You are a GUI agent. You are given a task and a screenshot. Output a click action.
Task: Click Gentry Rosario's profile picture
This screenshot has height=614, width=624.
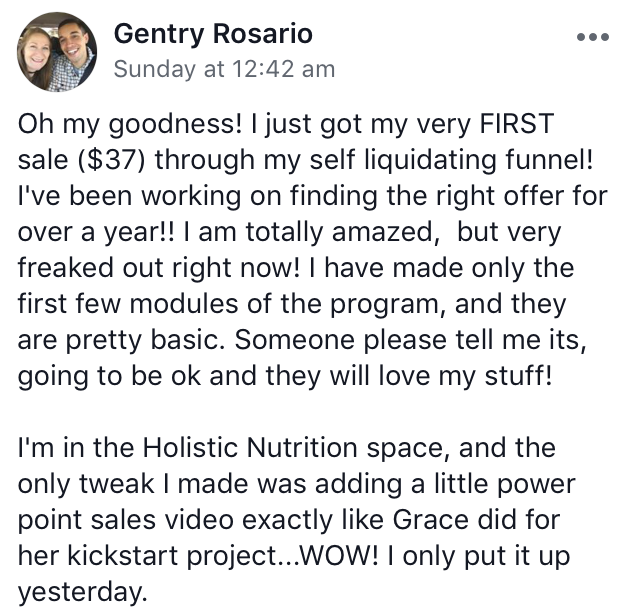click(57, 52)
